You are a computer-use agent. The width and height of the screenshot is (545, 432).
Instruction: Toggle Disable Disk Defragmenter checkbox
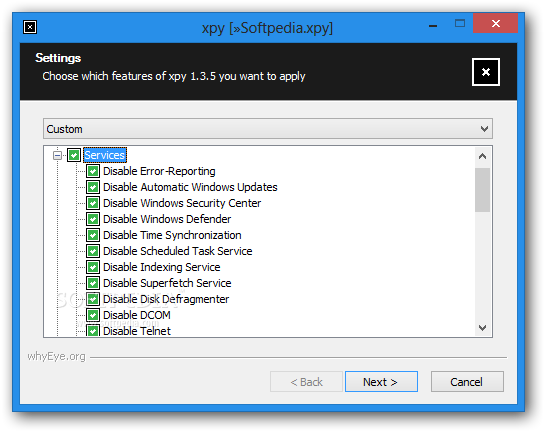coord(93,299)
